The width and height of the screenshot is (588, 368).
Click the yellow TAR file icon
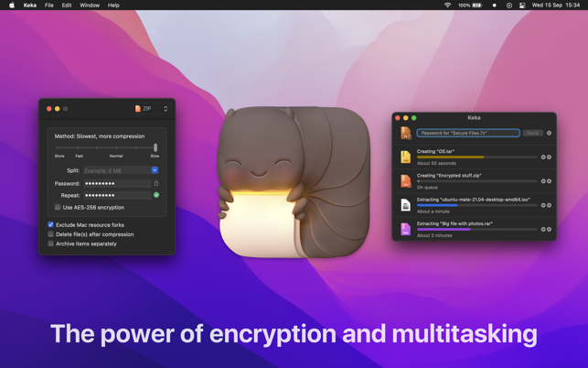coord(406,157)
